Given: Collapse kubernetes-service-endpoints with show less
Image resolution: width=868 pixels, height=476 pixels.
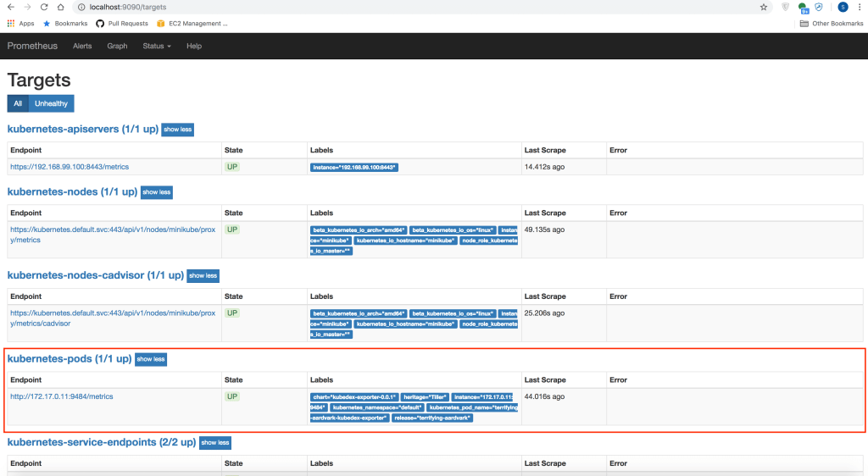Looking at the screenshot, I should click(214, 443).
